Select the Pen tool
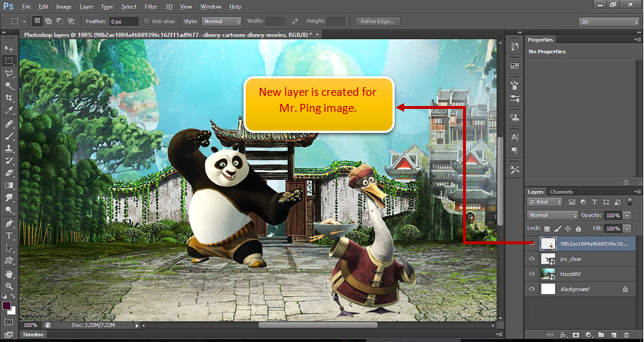This screenshot has height=342, width=644. tap(9, 224)
